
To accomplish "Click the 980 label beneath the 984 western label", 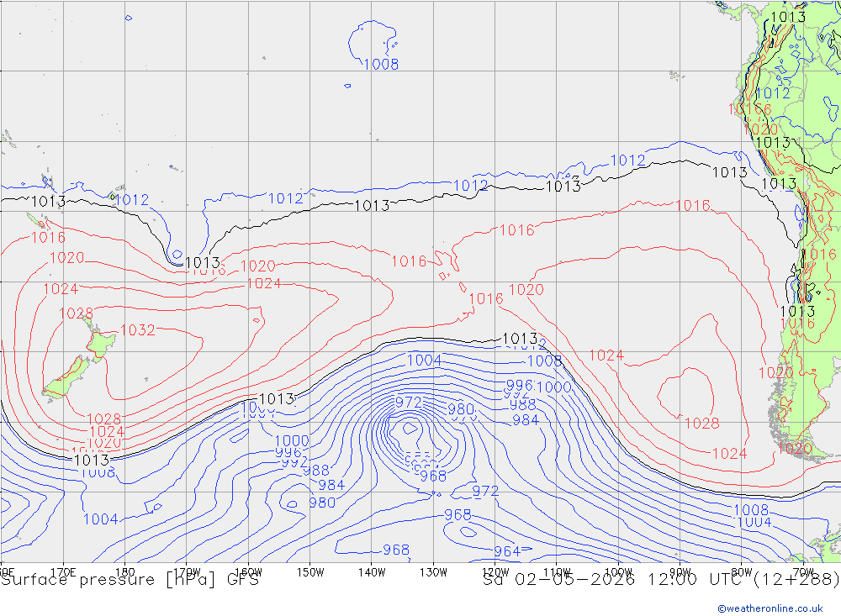I will [322, 503].
